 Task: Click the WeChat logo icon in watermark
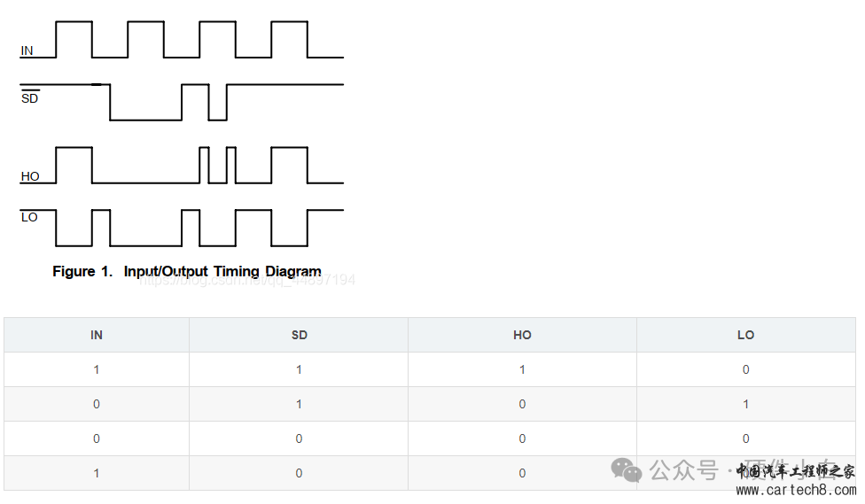pyautogui.click(x=626, y=470)
